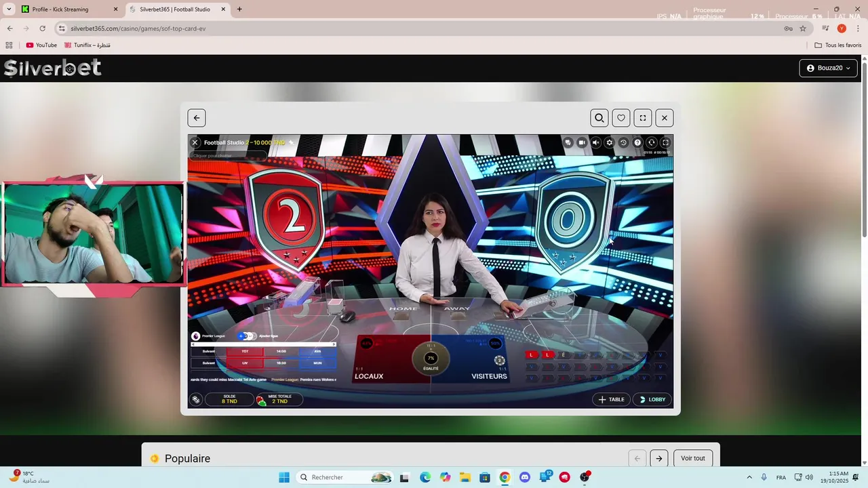Bookmark this page with star icon
Viewport: 868px width, 488px height.
click(803, 28)
